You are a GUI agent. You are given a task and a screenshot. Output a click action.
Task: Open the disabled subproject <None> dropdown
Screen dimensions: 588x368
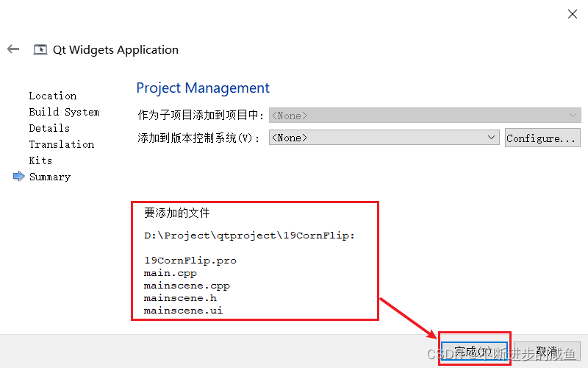425,116
